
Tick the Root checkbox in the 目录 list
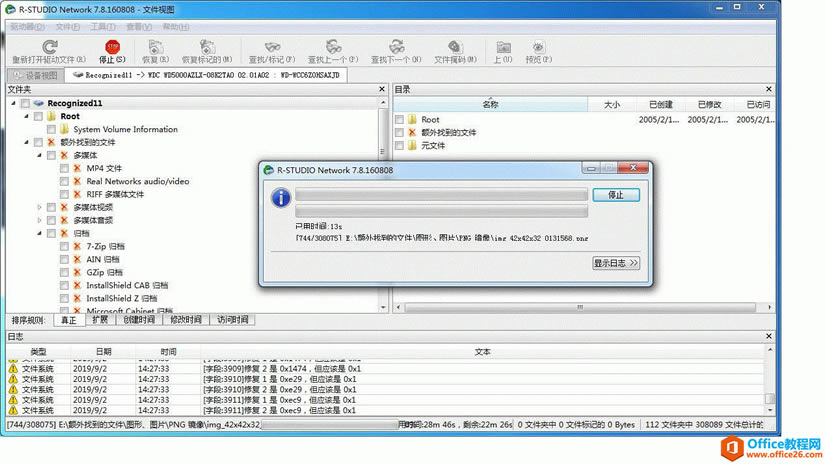pos(399,120)
